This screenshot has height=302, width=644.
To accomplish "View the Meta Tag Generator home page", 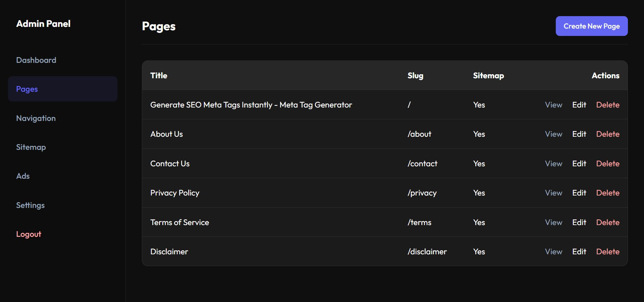I will (553, 105).
